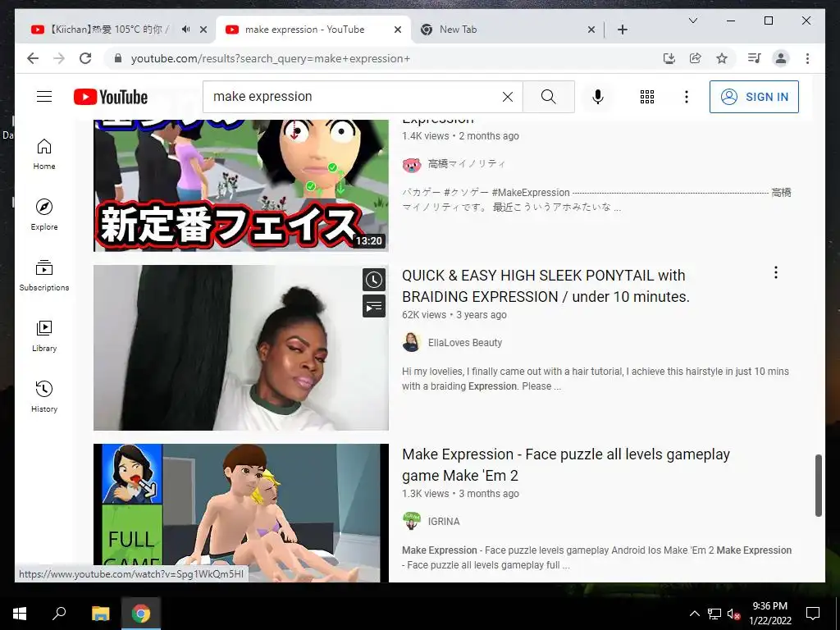The image size is (840, 630).
Task: Open the IGRINA channel link
Action: click(x=444, y=521)
